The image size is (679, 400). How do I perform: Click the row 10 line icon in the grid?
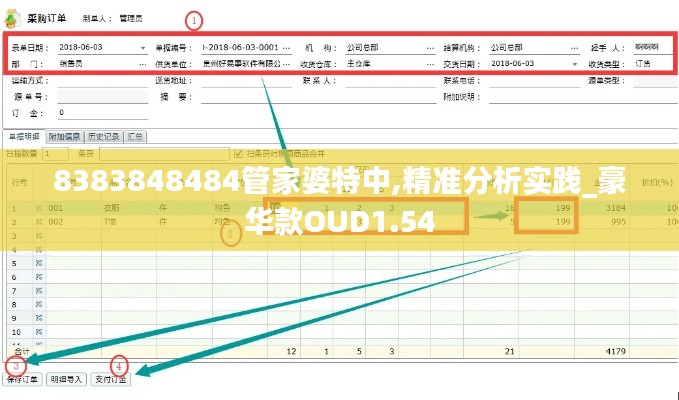pos(39,332)
